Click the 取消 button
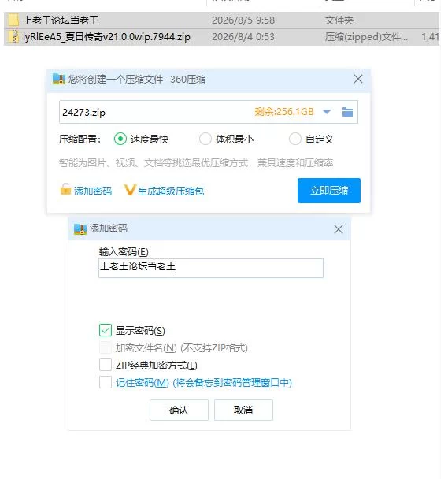 (243, 410)
